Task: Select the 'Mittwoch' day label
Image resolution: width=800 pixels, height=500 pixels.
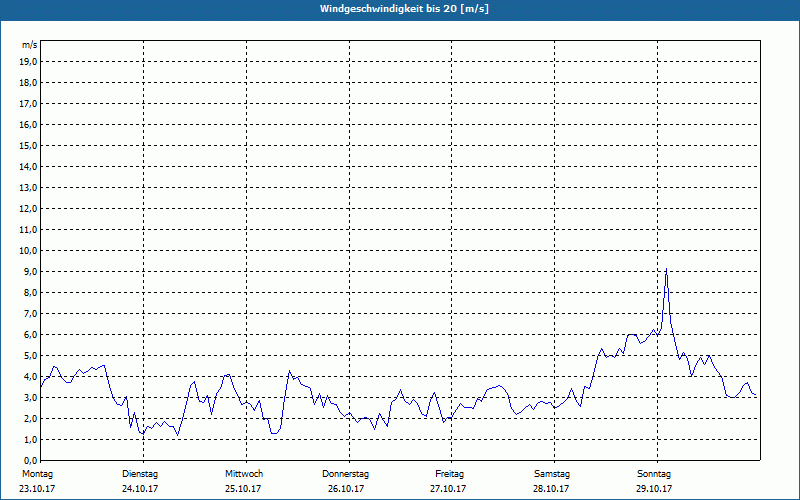Action: click(x=244, y=474)
